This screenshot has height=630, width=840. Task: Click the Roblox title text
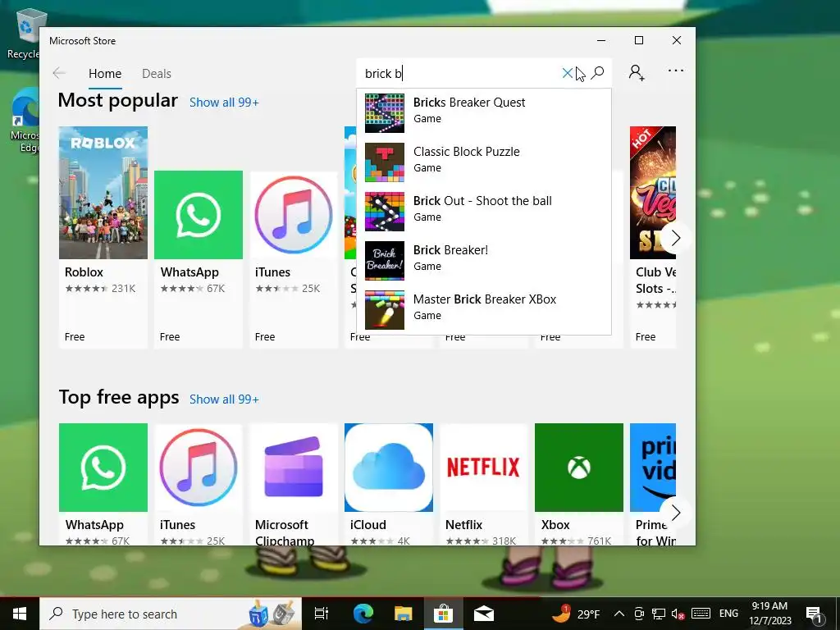pos(84,272)
